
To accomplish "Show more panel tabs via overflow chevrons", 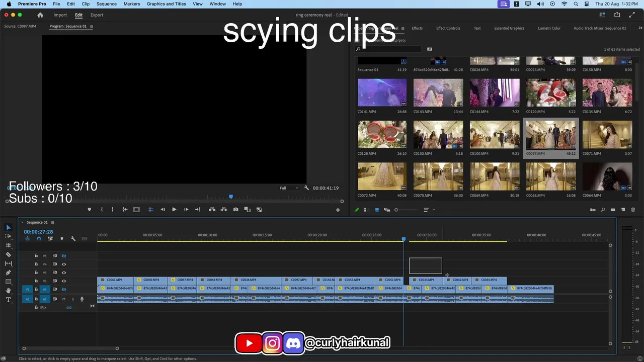I will click(640, 28).
